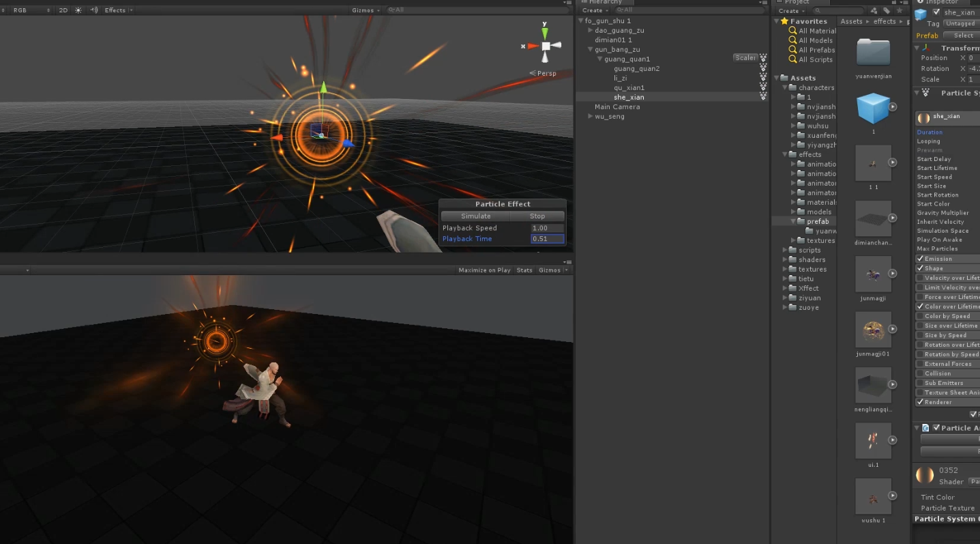This screenshot has height=544, width=980.
Task: Open Hierarchy Create dropdown
Action: tap(595, 10)
